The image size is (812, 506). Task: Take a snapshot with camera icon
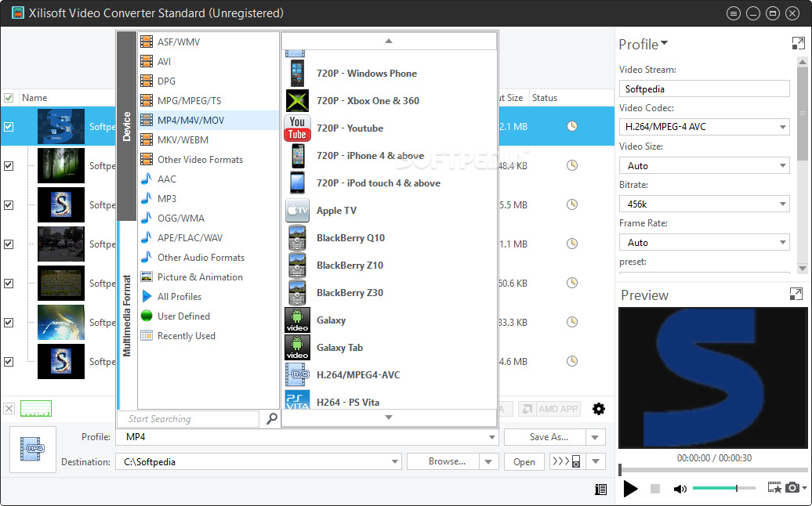point(792,487)
